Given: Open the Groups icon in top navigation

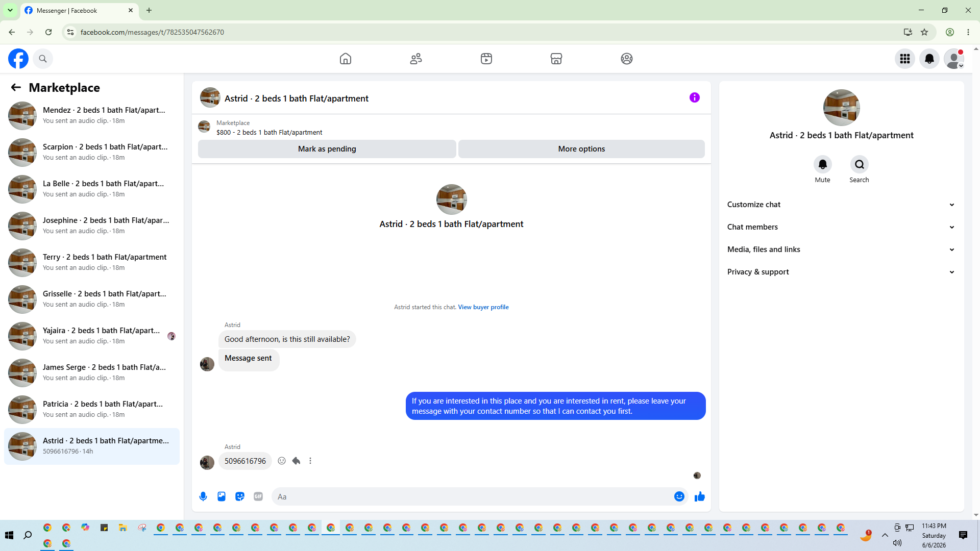Looking at the screenshot, I should [627, 59].
